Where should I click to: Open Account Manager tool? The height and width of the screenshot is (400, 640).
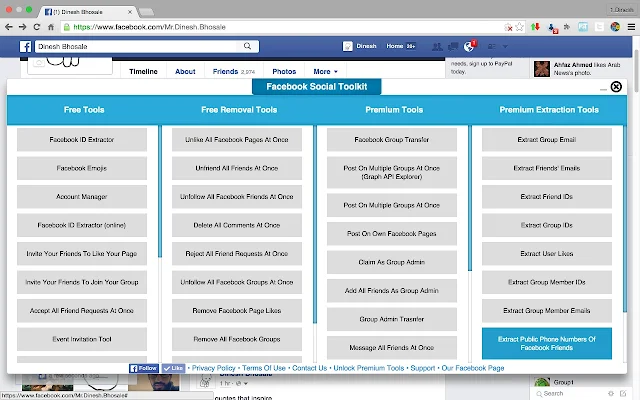coord(82,197)
